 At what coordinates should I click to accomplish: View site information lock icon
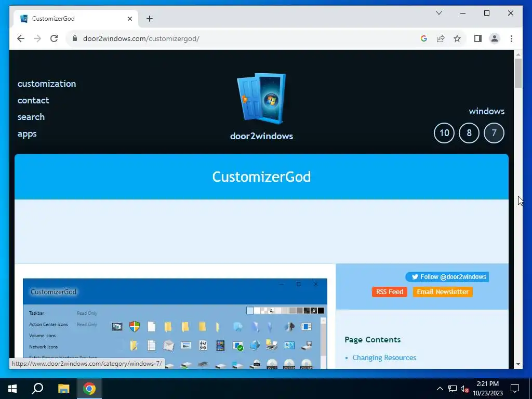coord(75,38)
